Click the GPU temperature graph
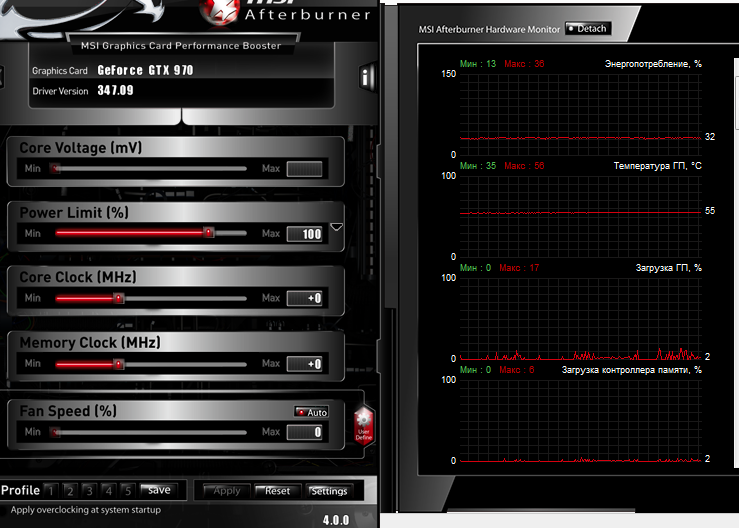Viewport: 739px width, 528px height. (579, 213)
